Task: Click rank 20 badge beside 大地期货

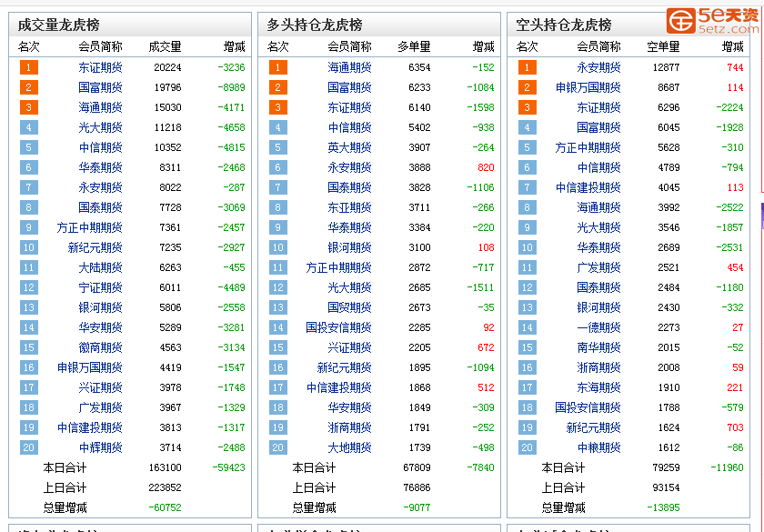Action: tap(277, 447)
